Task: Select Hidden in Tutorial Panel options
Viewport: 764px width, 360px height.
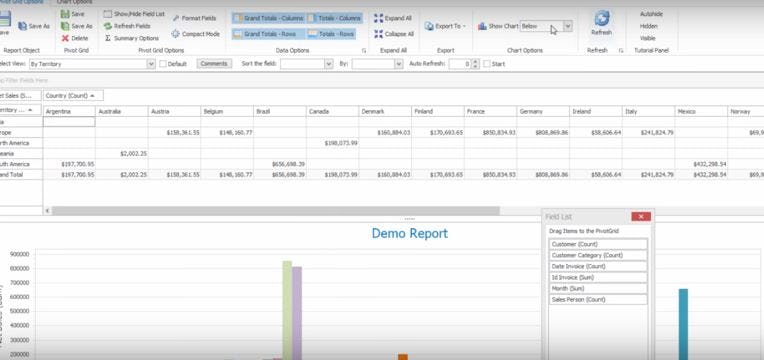Action: (x=649, y=26)
